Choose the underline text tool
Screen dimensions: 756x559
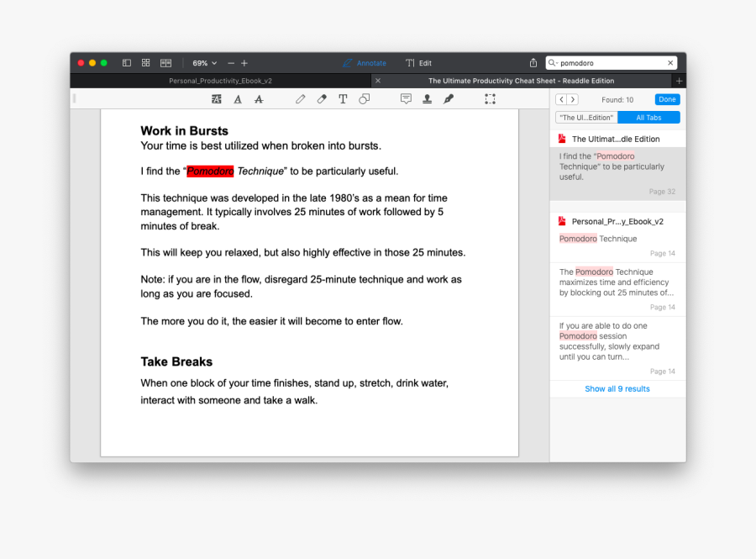238,99
